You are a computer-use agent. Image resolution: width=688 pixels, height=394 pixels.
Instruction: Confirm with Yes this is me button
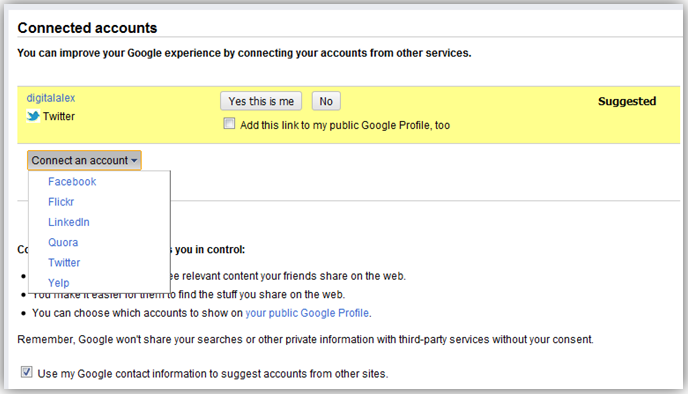261,101
